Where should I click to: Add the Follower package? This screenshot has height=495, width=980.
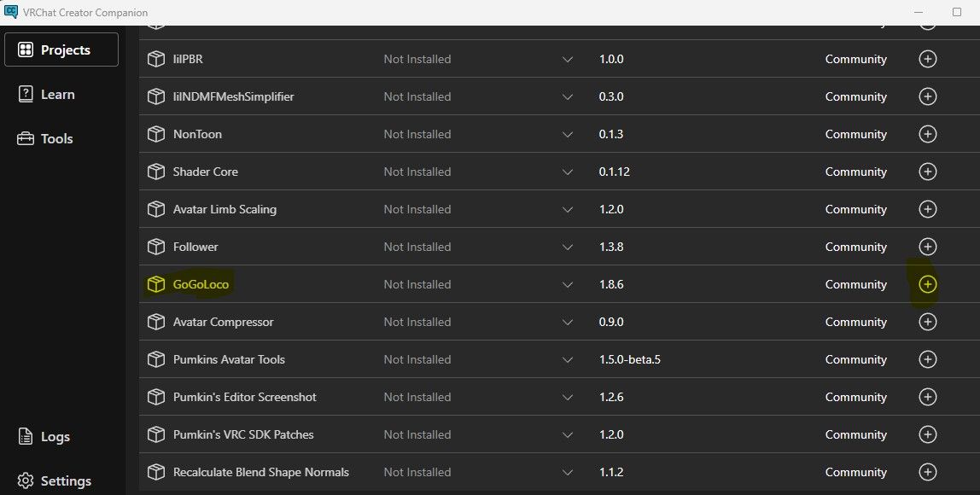(x=927, y=247)
